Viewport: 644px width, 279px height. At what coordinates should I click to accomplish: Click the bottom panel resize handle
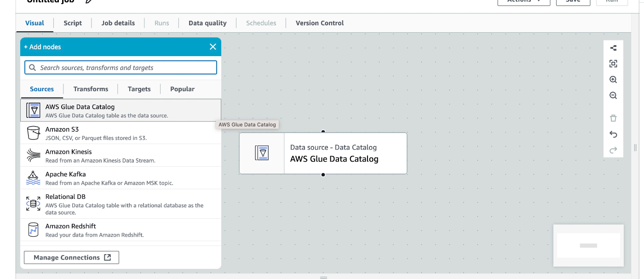pyautogui.click(x=323, y=278)
